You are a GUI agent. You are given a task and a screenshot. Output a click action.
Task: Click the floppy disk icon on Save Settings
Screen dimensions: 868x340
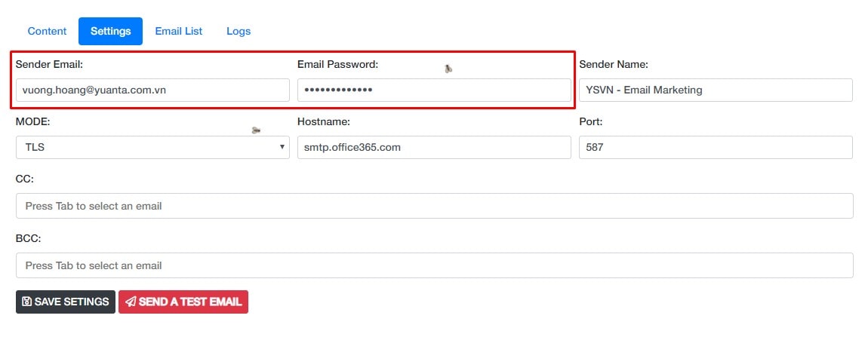click(26, 302)
